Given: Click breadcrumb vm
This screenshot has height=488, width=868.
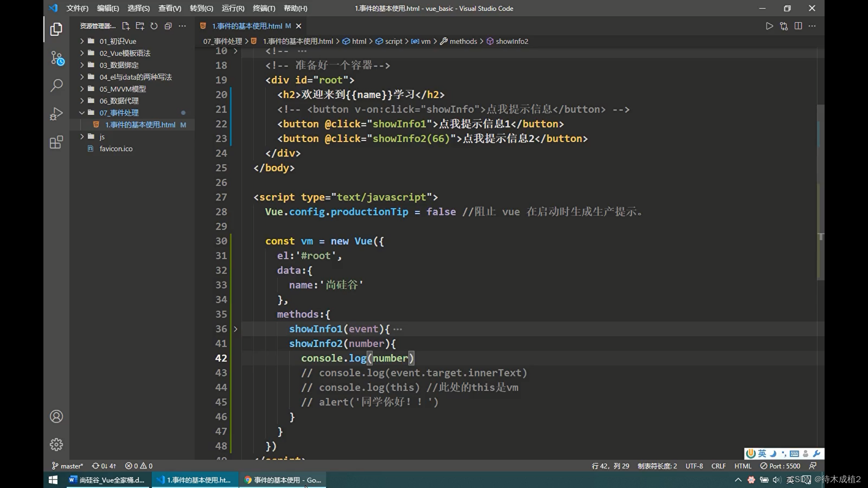Looking at the screenshot, I should (421, 41).
